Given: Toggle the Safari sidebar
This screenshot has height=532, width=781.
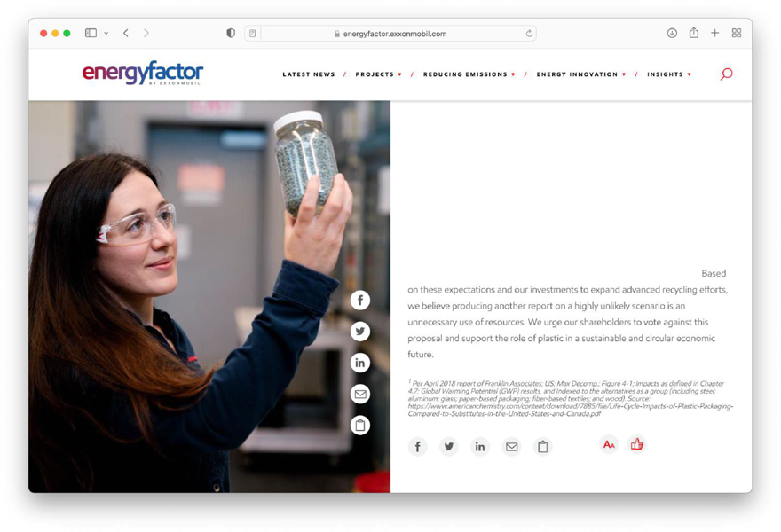Looking at the screenshot, I should click(91, 34).
